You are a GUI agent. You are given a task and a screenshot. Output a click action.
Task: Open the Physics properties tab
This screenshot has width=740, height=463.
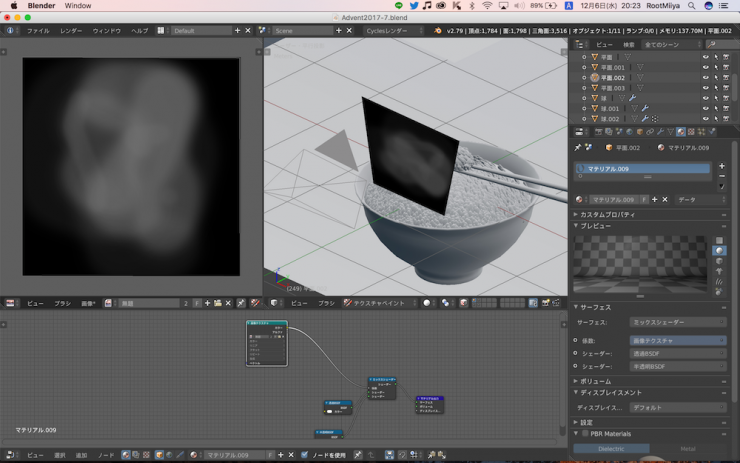tap(712, 132)
